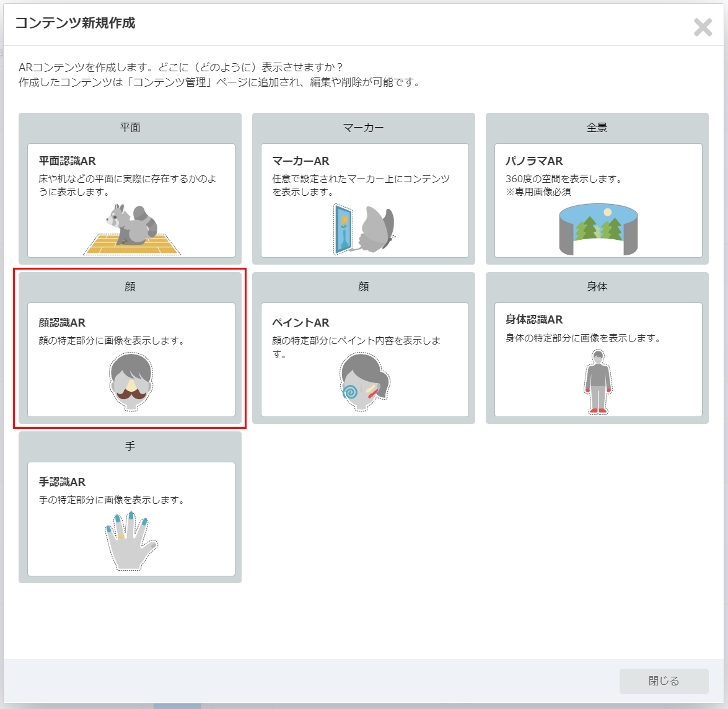Select the マーカーAR title
Screen dimensions: 728x709
300,161
